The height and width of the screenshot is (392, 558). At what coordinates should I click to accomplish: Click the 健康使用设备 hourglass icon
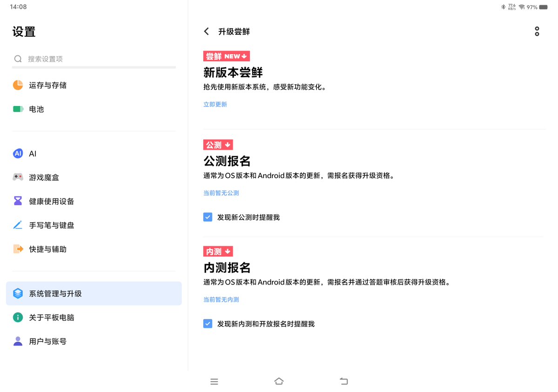point(18,200)
